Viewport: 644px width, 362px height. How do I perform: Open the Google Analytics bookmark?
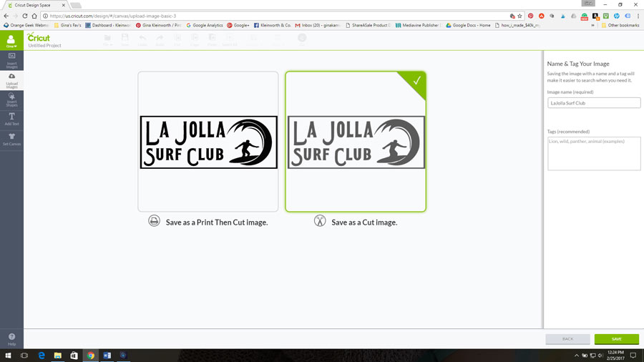tap(205, 26)
